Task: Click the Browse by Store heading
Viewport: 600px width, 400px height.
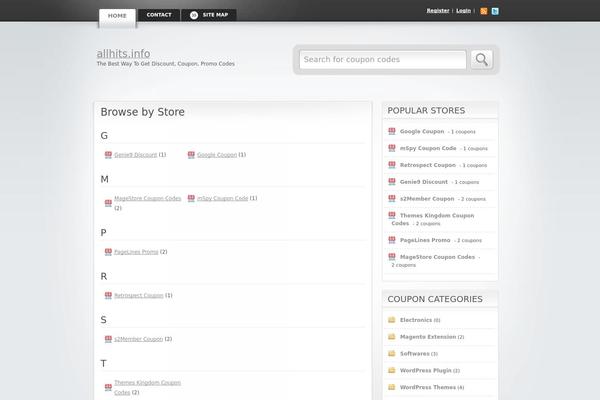Action: (142, 112)
